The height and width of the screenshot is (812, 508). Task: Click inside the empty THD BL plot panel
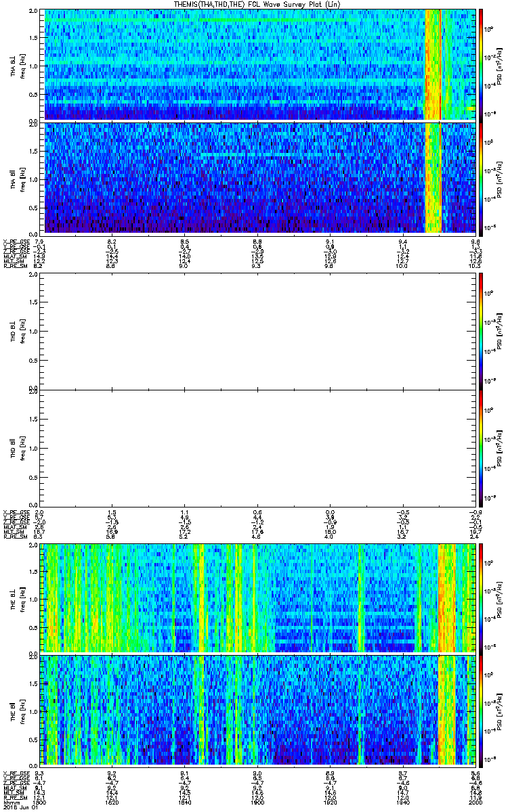(257, 330)
